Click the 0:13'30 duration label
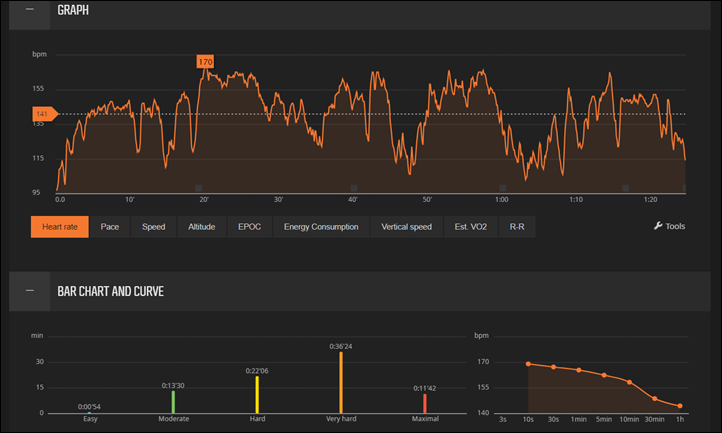 pyautogui.click(x=173, y=386)
